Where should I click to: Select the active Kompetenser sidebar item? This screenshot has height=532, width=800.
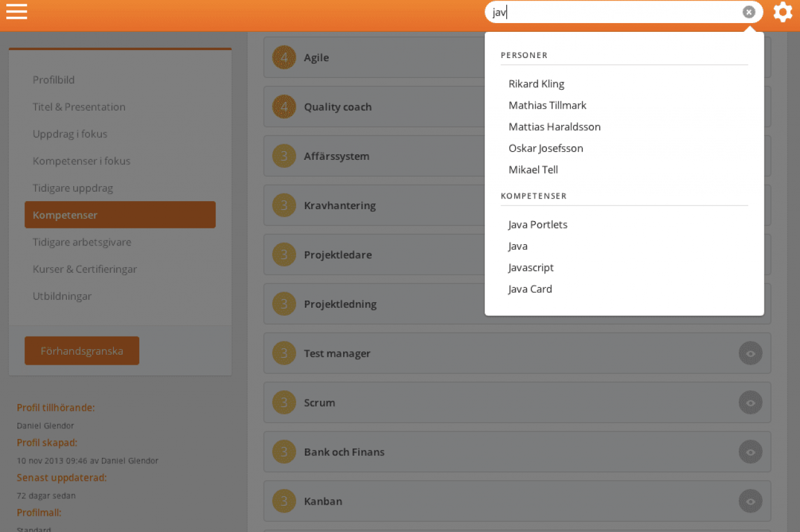click(120, 215)
